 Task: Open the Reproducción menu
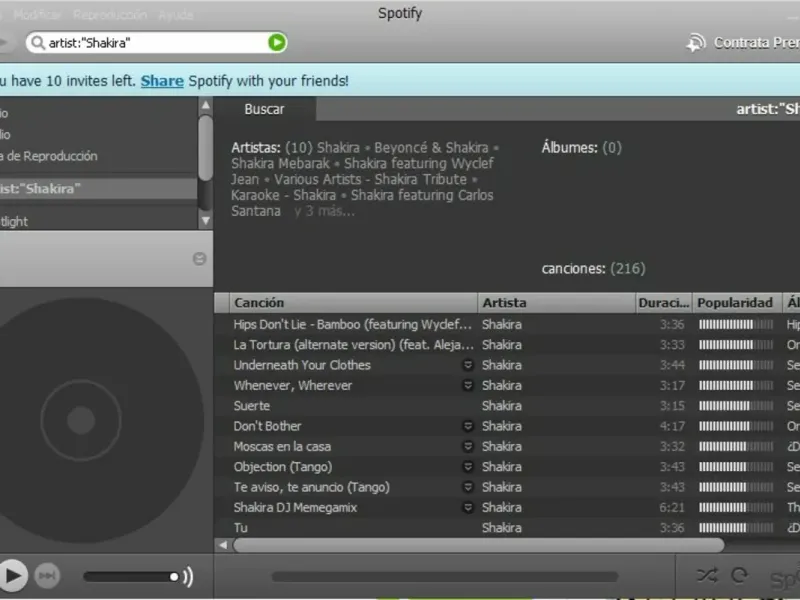(x=110, y=15)
